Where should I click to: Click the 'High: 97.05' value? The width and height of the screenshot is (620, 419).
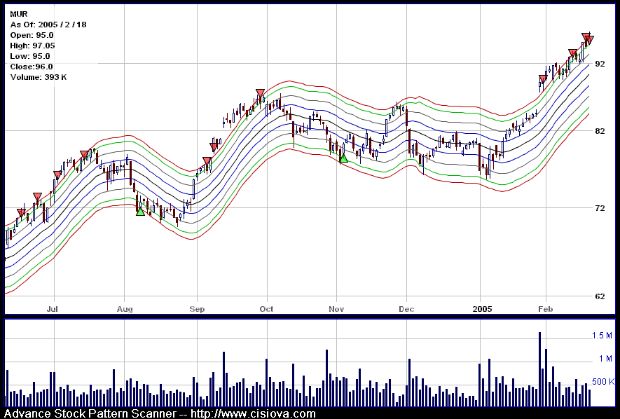tap(32, 45)
